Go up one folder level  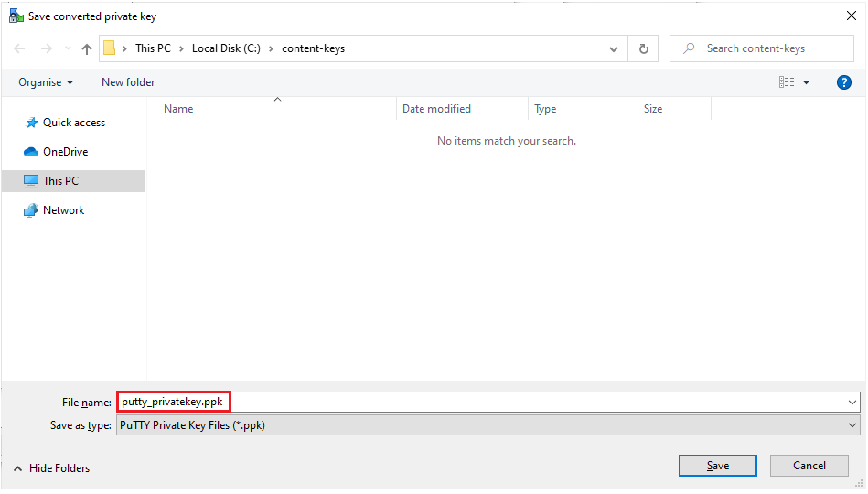[86, 48]
